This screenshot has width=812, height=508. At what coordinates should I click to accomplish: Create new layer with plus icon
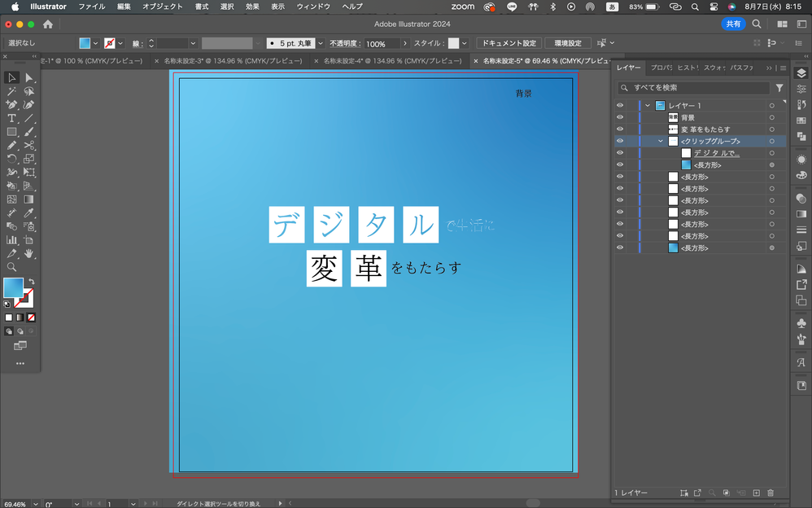756,493
